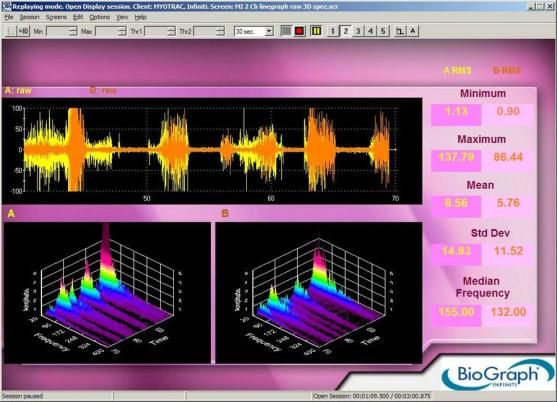The width and height of the screenshot is (557, 402).
Task: Open the Screens menu
Action: coord(56,17)
